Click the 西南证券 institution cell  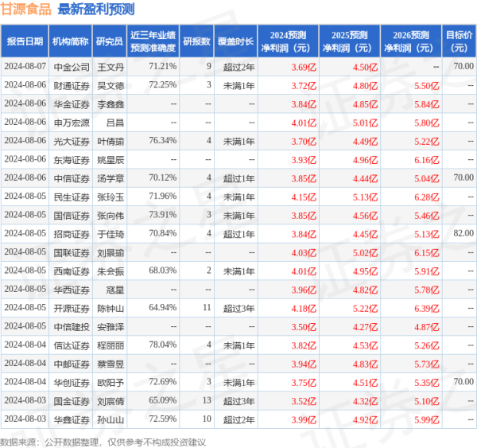pyautogui.click(x=72, y=271)
